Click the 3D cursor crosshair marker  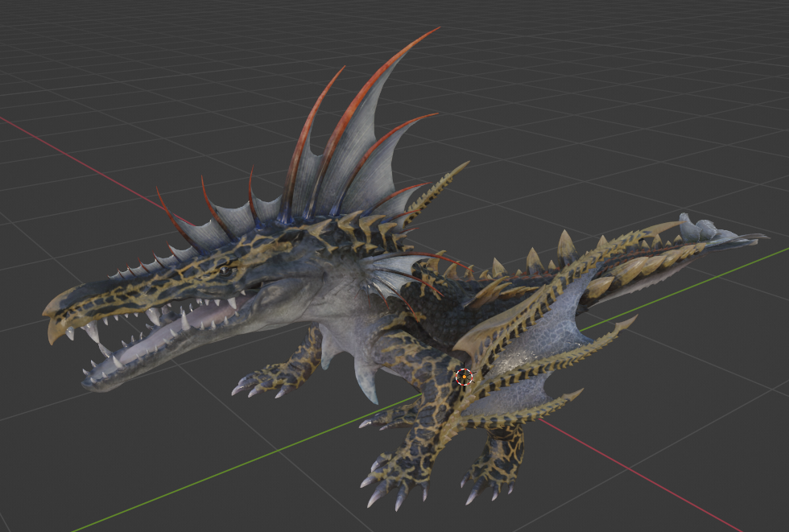pyautogui.click(x=464, y=376)
